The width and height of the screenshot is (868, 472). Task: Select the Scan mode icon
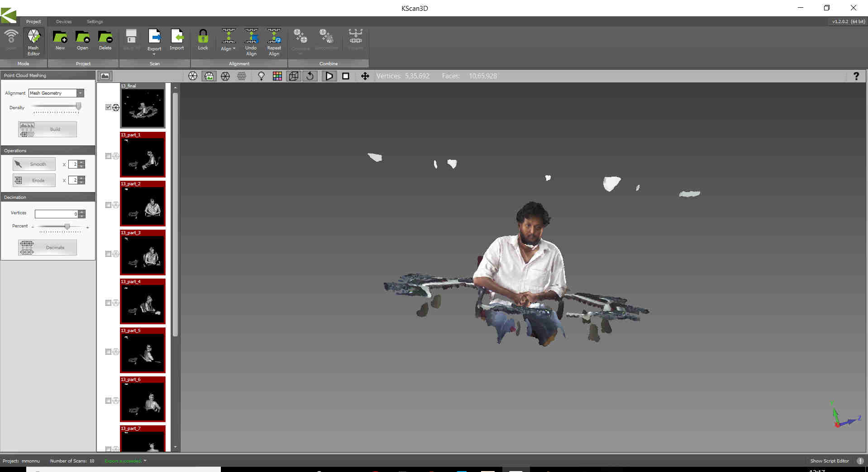pos(11,40)
